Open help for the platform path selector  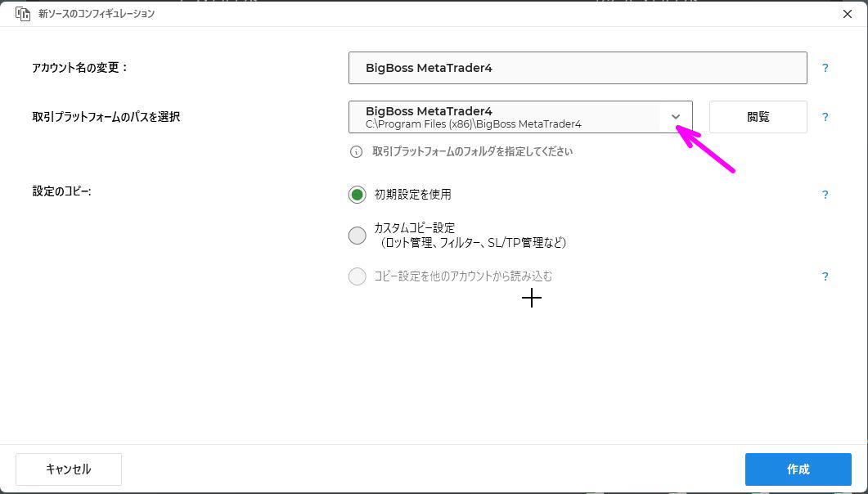(825, 117)
